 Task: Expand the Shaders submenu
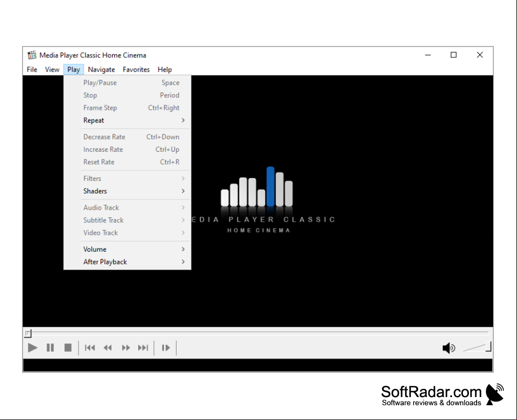[x=127, y=191]
